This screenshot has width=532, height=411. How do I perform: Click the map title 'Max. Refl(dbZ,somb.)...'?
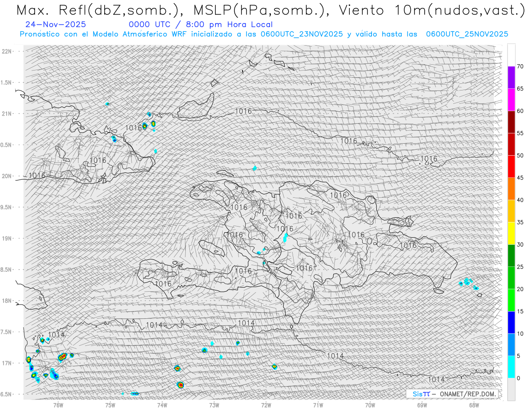click(270, 11)
